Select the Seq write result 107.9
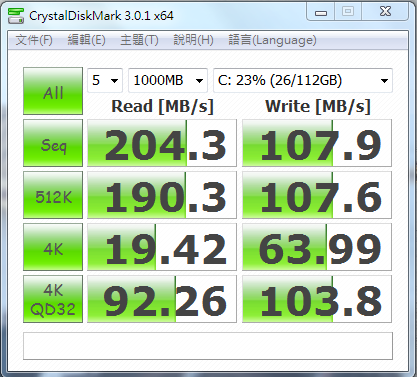417x377 pixels. [x=317, y=143]
